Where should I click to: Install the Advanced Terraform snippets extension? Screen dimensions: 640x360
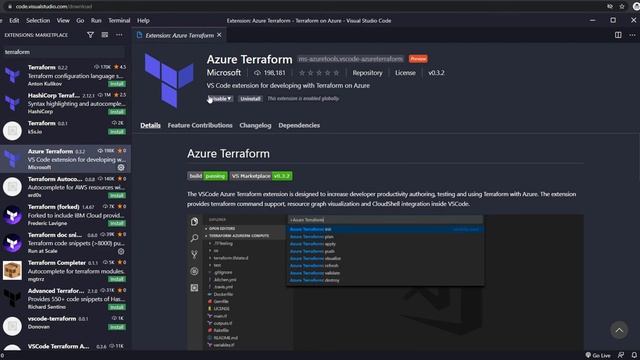117,307
